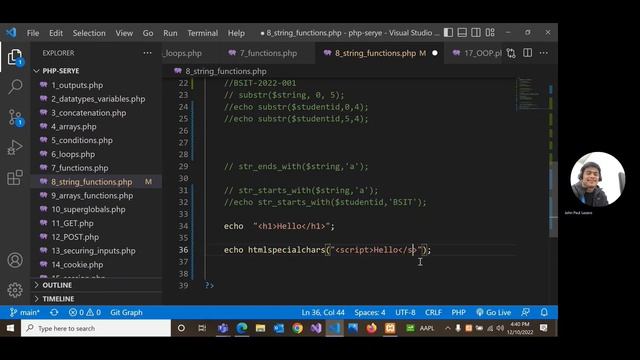This screenshot has width=640, height=360.
Task: Collapse the PHP-SERYE folder section
Action: click(96, 71)
